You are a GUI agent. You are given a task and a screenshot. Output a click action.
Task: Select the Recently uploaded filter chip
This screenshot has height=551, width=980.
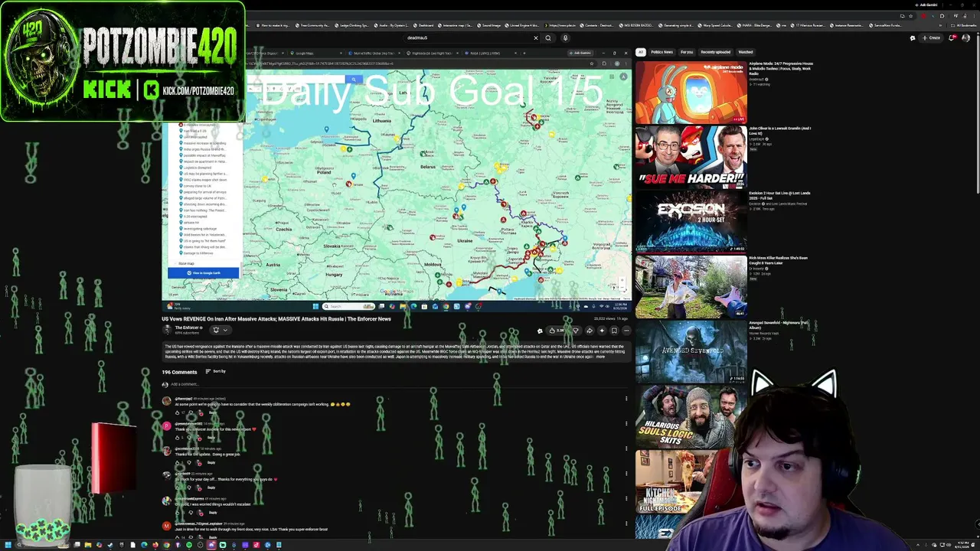pos(715,52)
